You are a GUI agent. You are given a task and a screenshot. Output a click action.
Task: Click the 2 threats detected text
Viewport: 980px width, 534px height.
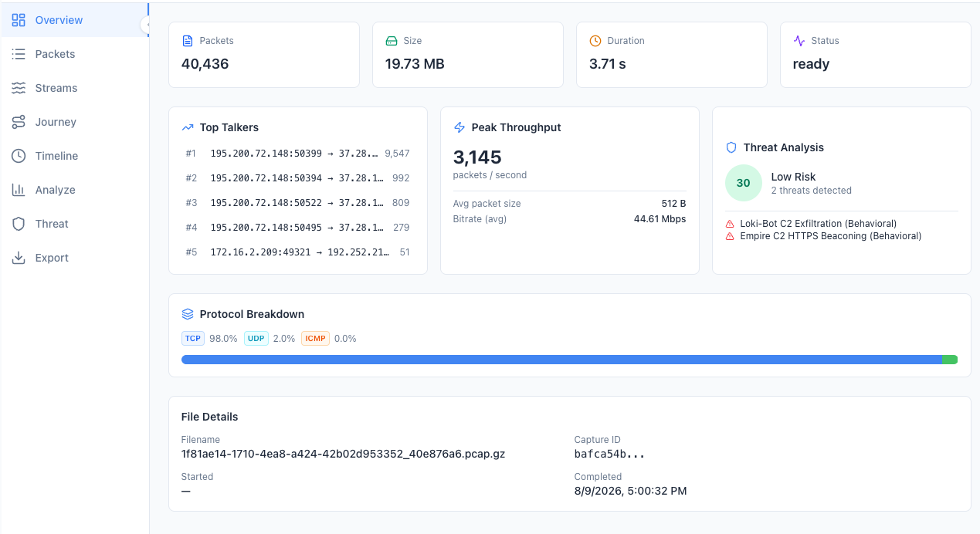tap(811, 191)
